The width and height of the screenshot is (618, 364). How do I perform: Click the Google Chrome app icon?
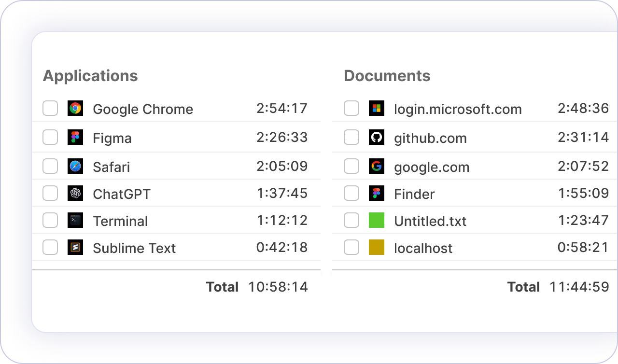75,108
